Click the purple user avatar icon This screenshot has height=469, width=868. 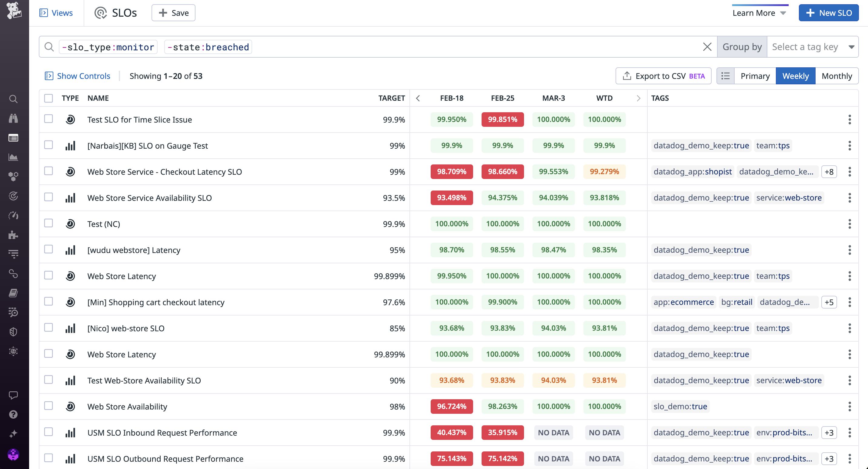pos(13,454)
